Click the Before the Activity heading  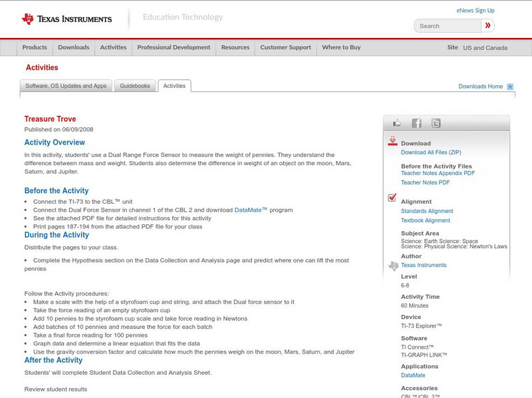coord(57,191)
